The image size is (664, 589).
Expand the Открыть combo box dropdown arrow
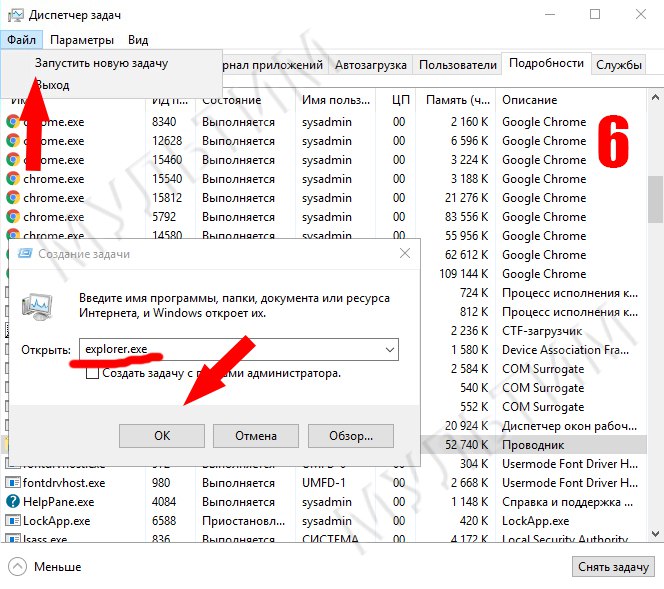coord(390,350)
